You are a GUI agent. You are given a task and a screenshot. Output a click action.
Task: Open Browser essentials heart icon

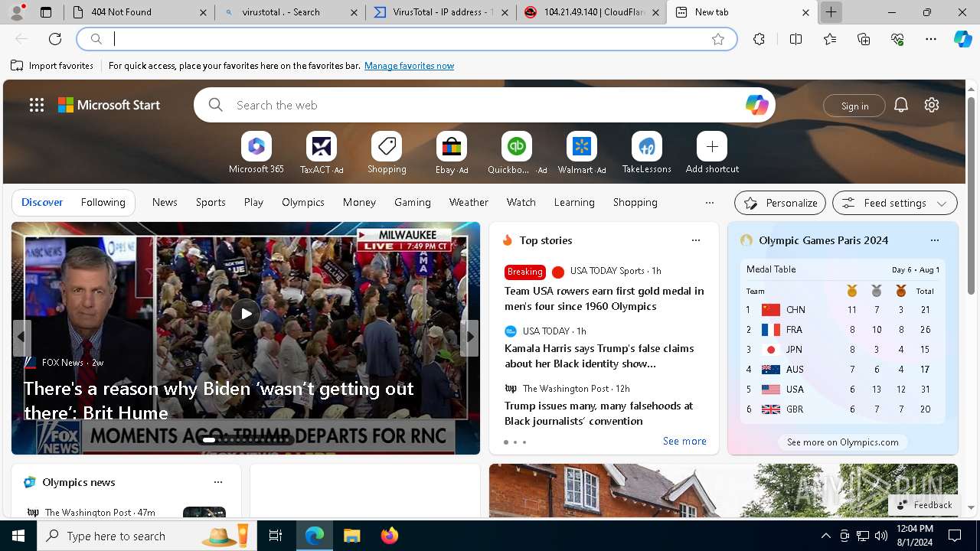[x=897, y=39]
